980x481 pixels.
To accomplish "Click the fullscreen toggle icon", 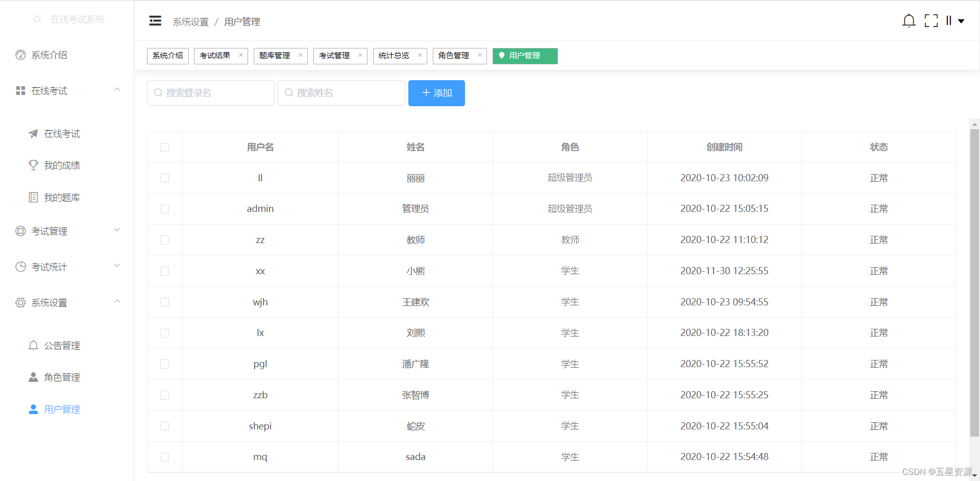I will 931,21.
